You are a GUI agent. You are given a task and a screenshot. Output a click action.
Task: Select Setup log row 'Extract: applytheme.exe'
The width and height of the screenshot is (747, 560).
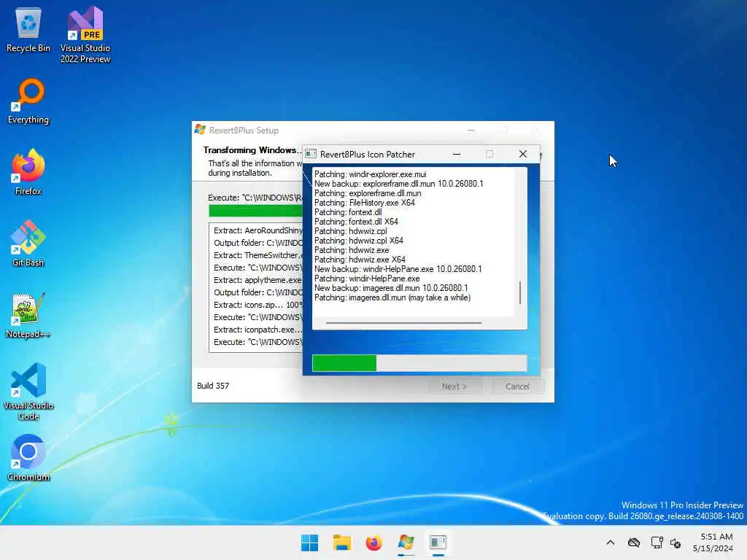click(x=258, y=280)
